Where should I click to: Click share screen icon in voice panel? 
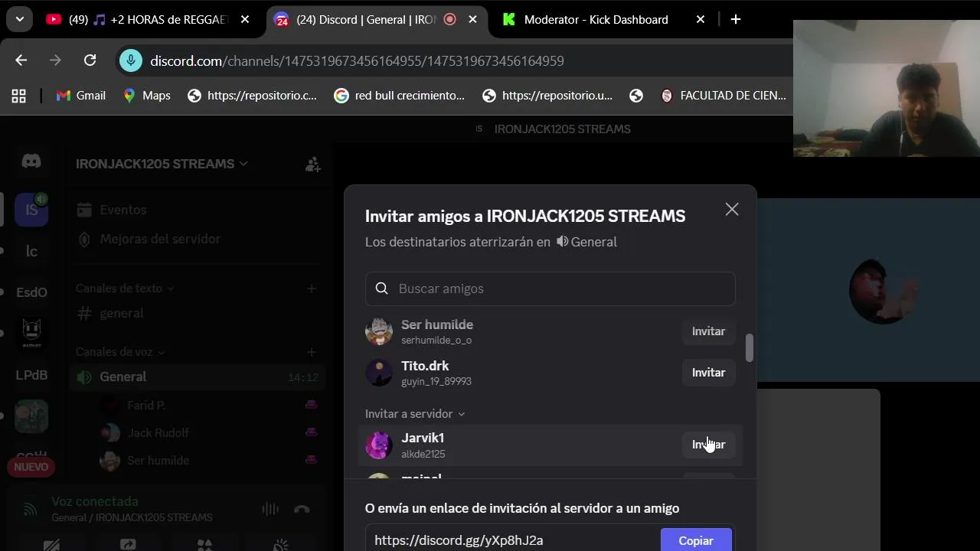click(x=128, y=545)
